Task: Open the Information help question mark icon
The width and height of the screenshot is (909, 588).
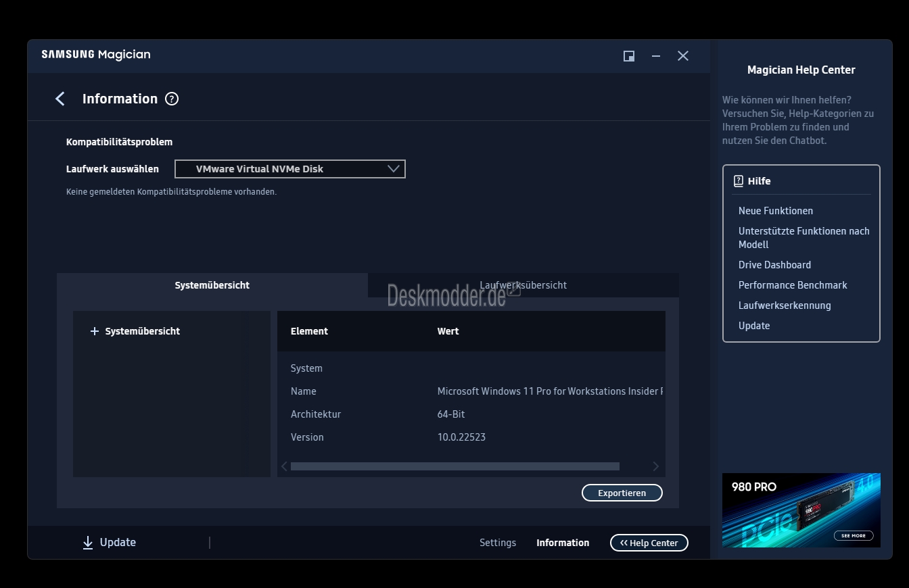Action: pyautogui.click(x=172, y=99)
